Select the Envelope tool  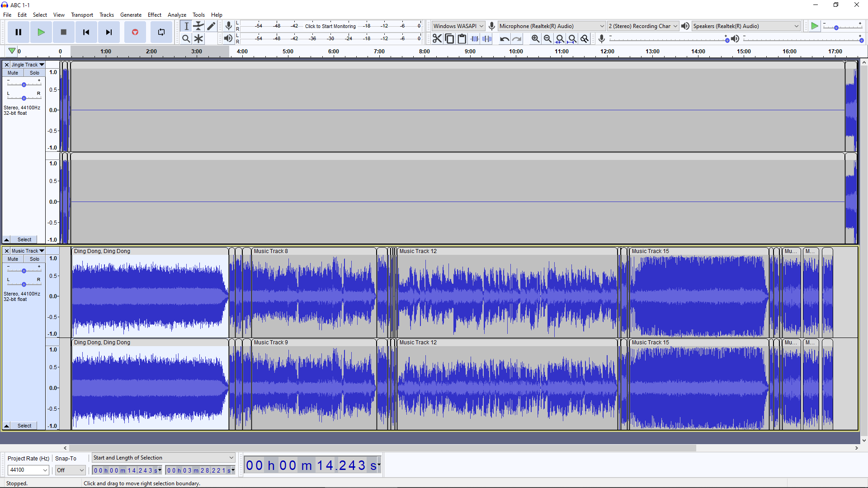pos(198,26)
